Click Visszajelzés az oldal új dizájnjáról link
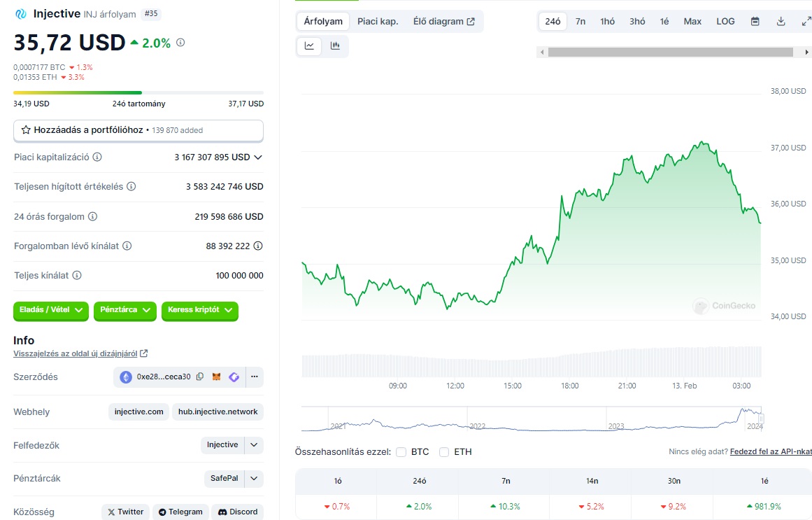The height and width of the screenshot is (520, 812). coord(75,353)
